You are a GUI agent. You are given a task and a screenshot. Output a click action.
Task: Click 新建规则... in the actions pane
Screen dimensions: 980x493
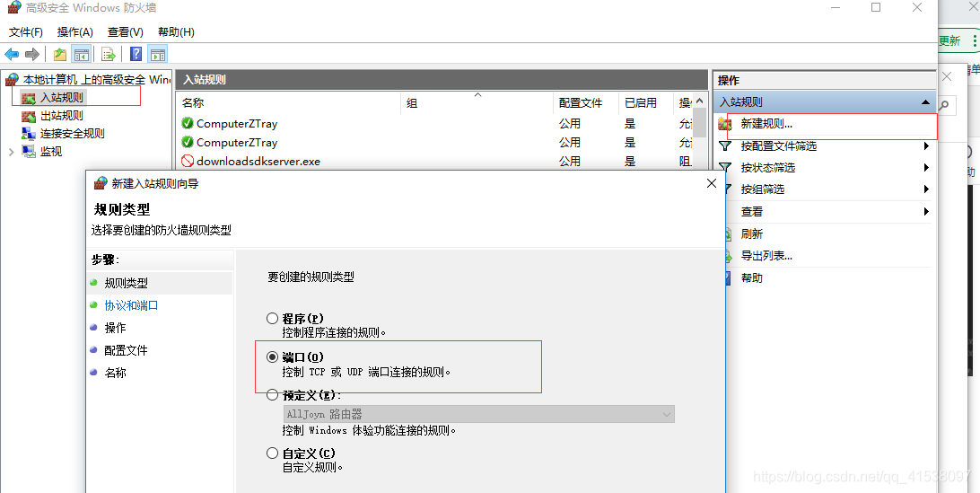click(766, 124)
